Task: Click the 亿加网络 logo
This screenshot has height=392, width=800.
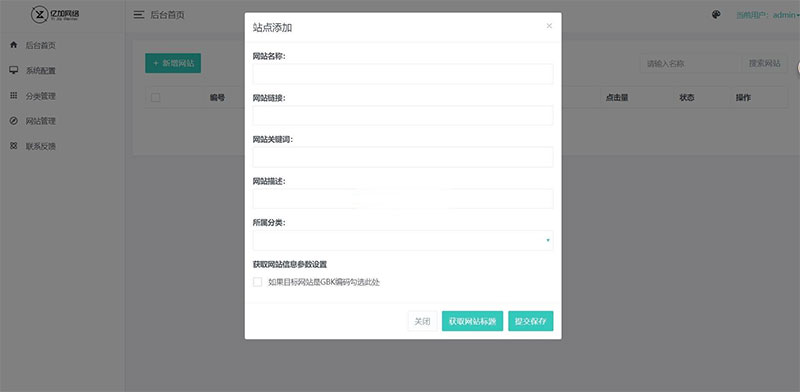Action: (55, 14)
